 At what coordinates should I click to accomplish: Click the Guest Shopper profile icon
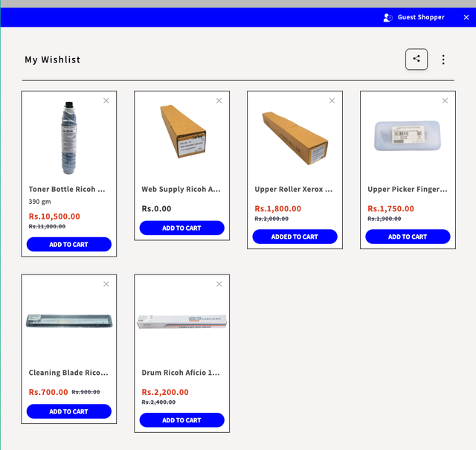point(387,18)
